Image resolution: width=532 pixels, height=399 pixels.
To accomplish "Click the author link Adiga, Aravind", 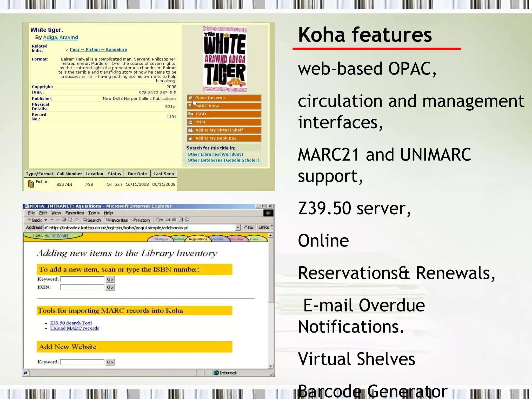I will pos(61,37).
